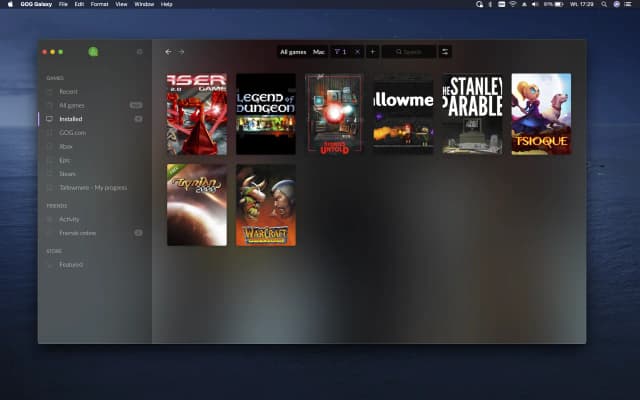
Task: Select the Warcraft game cover
Action: [265, 205]
